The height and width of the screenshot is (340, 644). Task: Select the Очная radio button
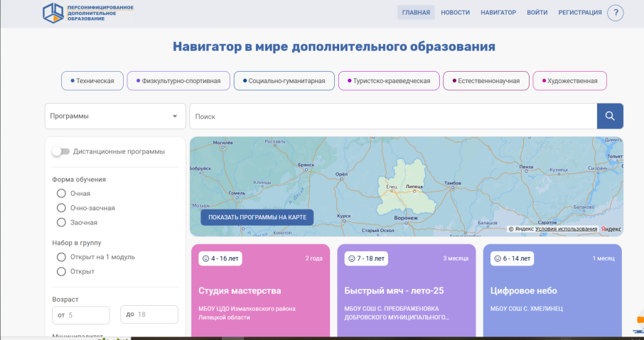61,193
